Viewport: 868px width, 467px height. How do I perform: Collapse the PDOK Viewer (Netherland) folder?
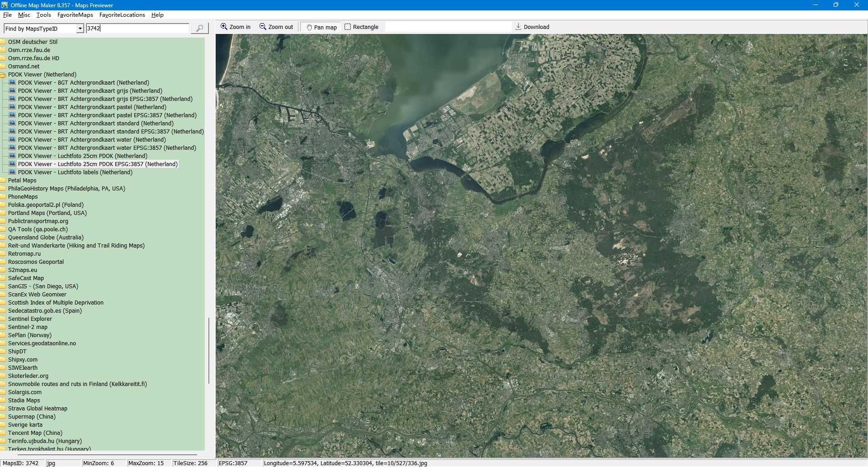point(3,75)
